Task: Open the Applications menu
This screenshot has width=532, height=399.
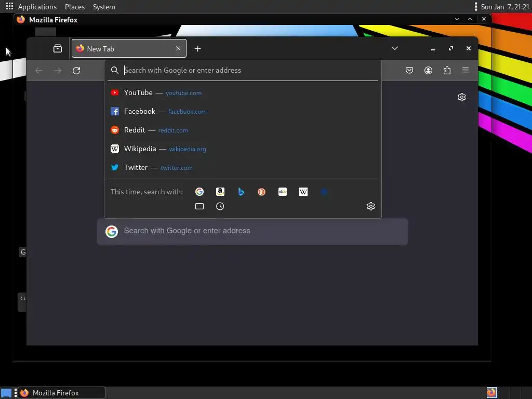Action: click(37, 7)
